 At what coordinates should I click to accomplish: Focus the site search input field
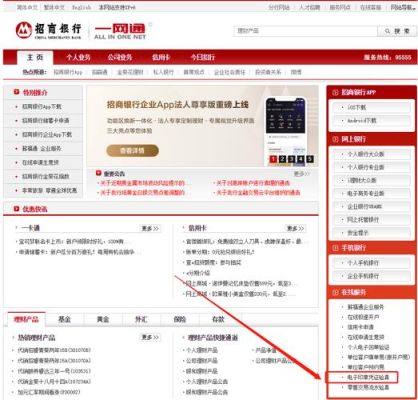(x=305, y=31)
